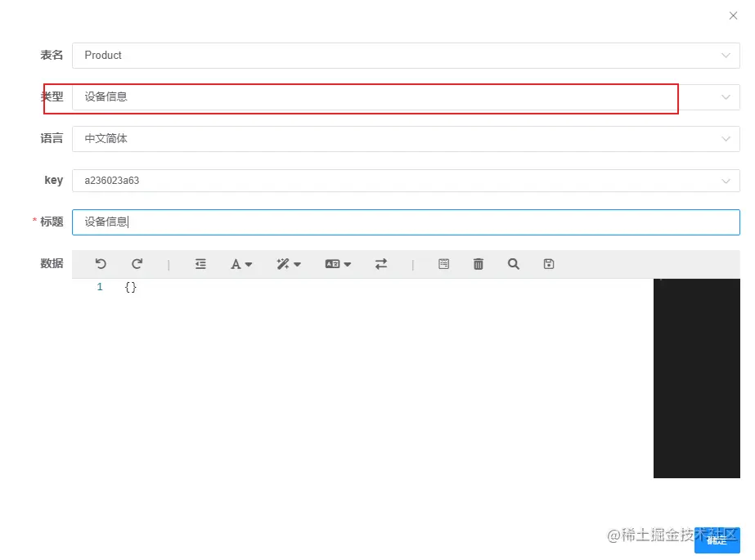Viewport: 755px width, 560px height.
Task: Click the swap arrows convert icon
Action: pos(381,263)
